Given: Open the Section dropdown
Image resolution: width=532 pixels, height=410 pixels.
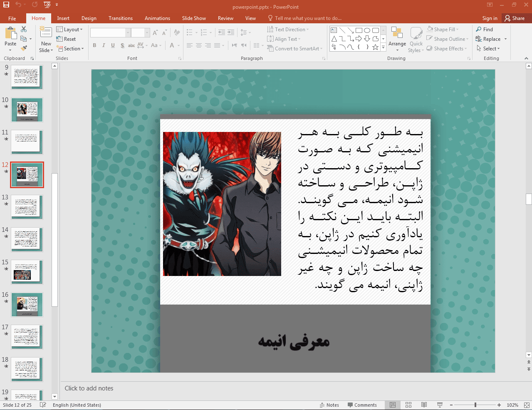Looking at the screenshot, I should click(70, 49).
